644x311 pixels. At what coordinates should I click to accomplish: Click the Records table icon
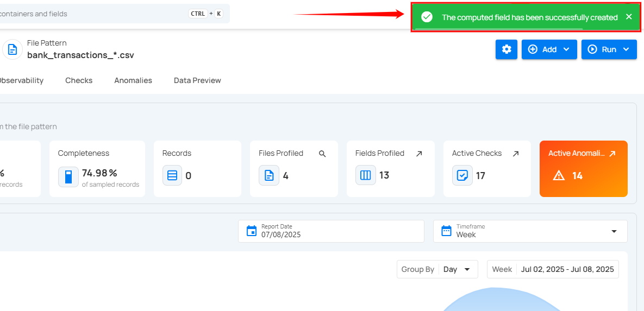(x=172, y=175)
